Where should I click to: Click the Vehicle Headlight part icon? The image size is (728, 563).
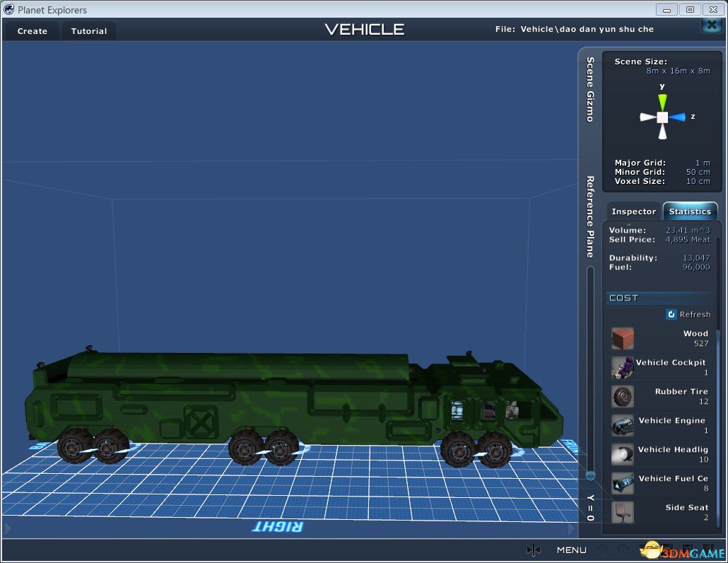(623, 454)
